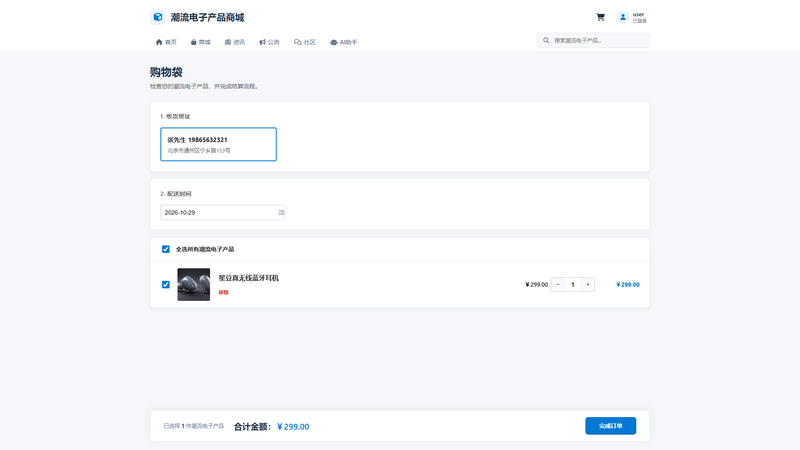800x450 pixels.
Task: Select the 张先生 delivery address card
Action: coord(218,144)
